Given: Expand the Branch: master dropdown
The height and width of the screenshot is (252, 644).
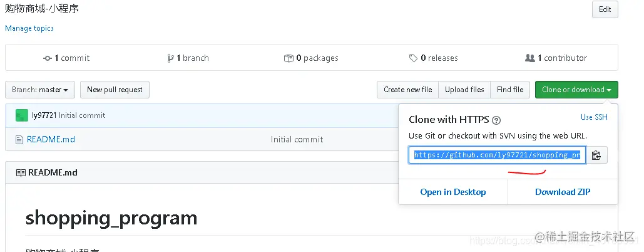Looking at the screenshot, I should (40, 90).
